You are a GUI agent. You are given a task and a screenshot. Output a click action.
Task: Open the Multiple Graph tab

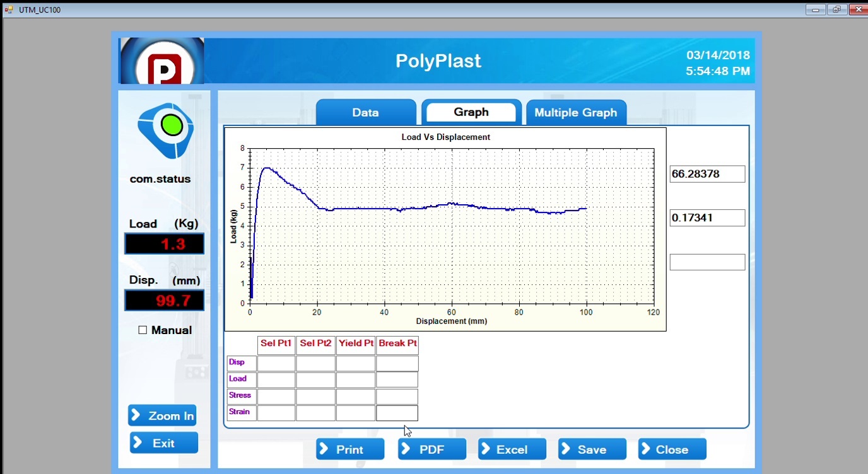575,113
